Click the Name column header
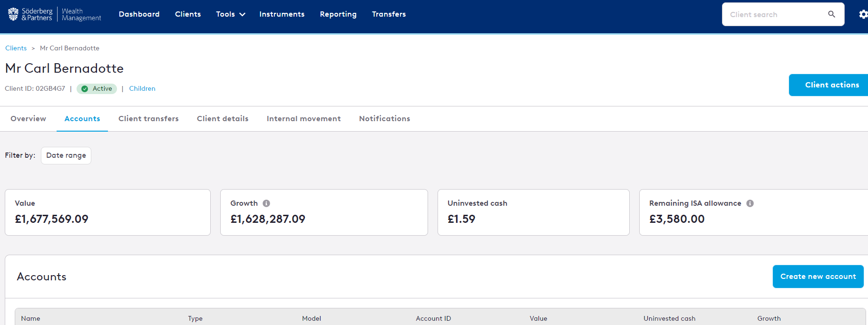868x325 pixels. pyautogui.click(x=30, y=318)
